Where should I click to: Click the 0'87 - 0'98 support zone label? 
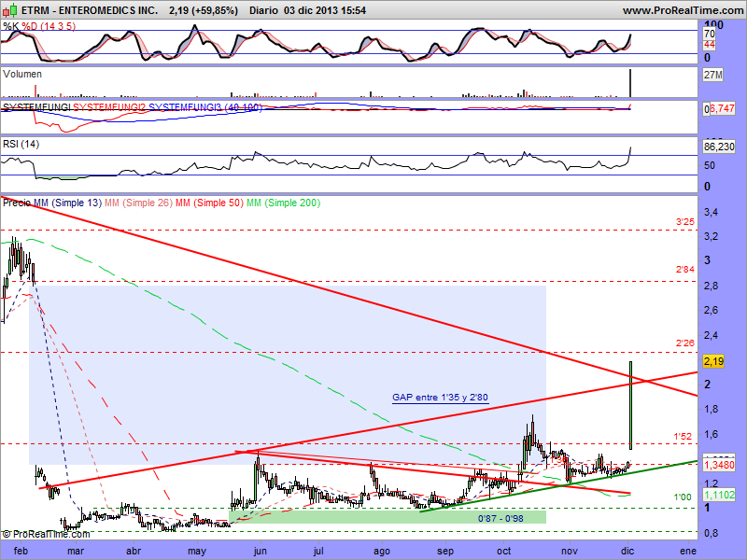pos(500,519)
